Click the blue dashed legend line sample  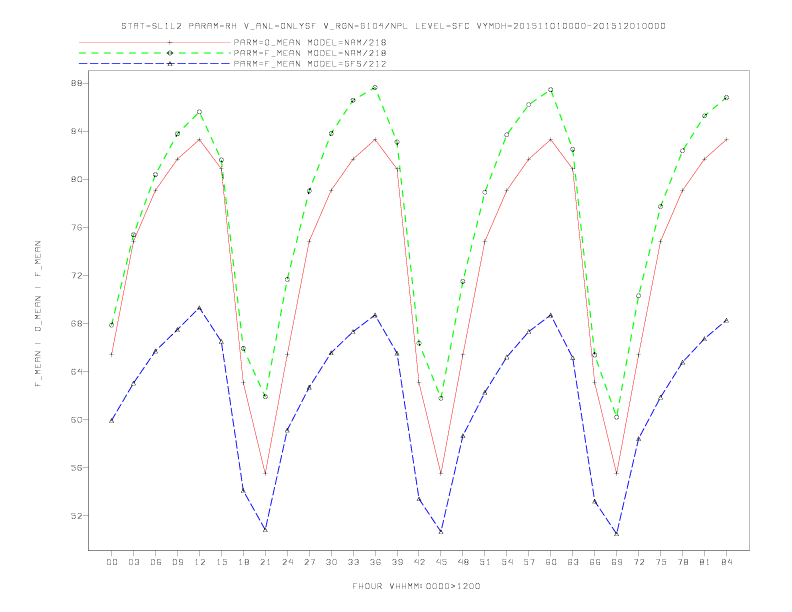click(x=155, y=64)
